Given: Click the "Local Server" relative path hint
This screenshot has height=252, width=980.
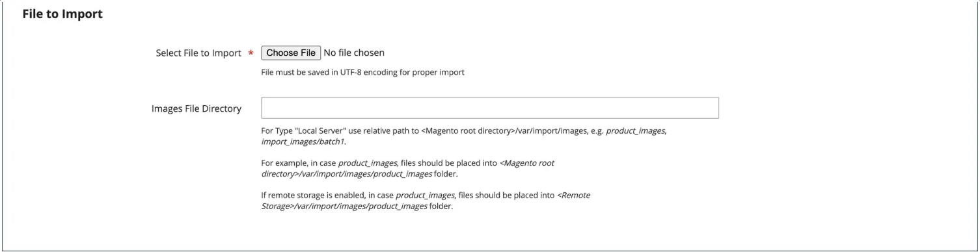Looking at the screenshot, I should coord(463,135).
